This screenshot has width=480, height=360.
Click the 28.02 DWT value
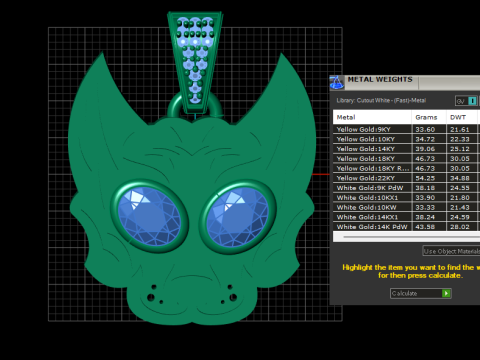pos(460,227)
